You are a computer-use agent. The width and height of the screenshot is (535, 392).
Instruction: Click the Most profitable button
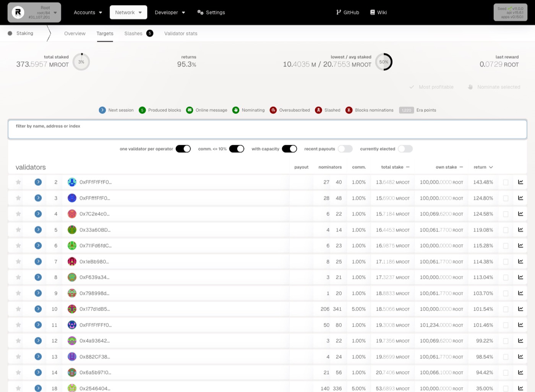click(x=431, y=87)
